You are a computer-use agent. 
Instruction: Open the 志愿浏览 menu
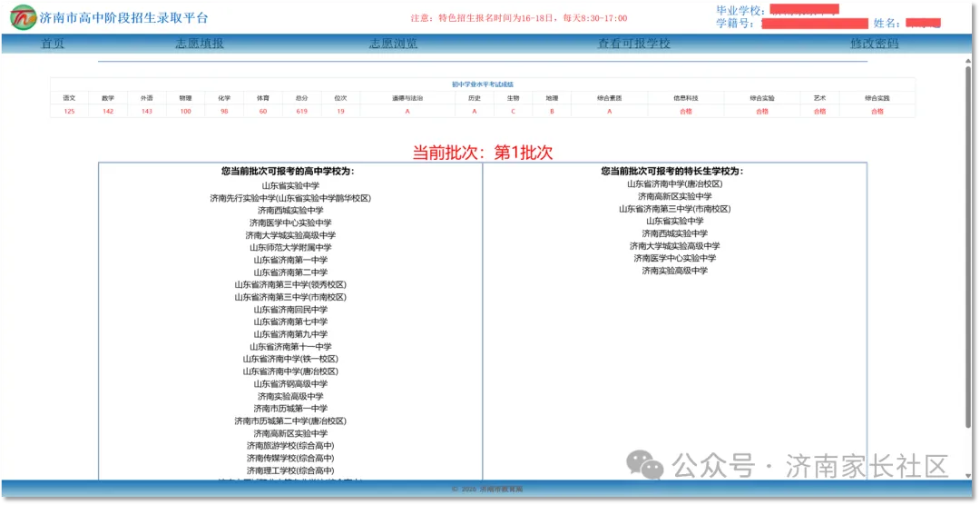pos(393,44)
